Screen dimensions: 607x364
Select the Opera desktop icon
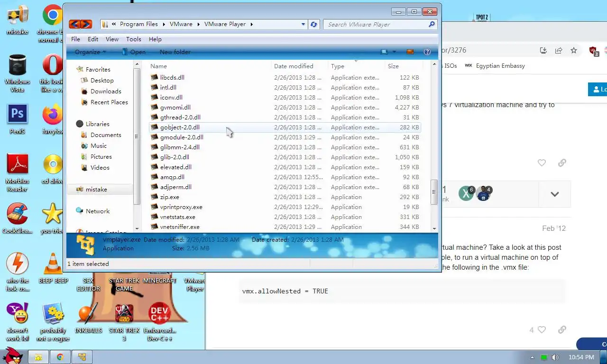tap(52, 73)
